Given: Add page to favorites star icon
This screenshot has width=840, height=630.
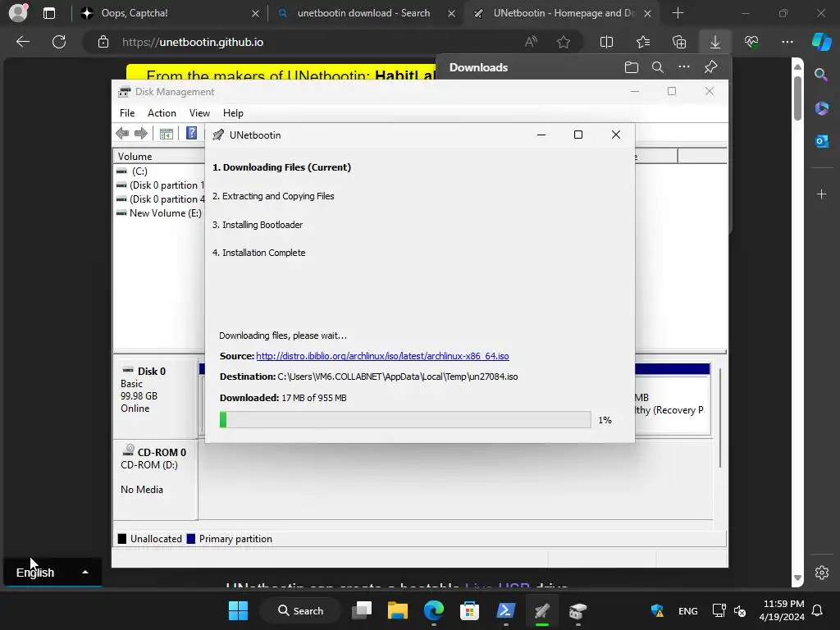Looking at the screenshot, I should 563,42.
